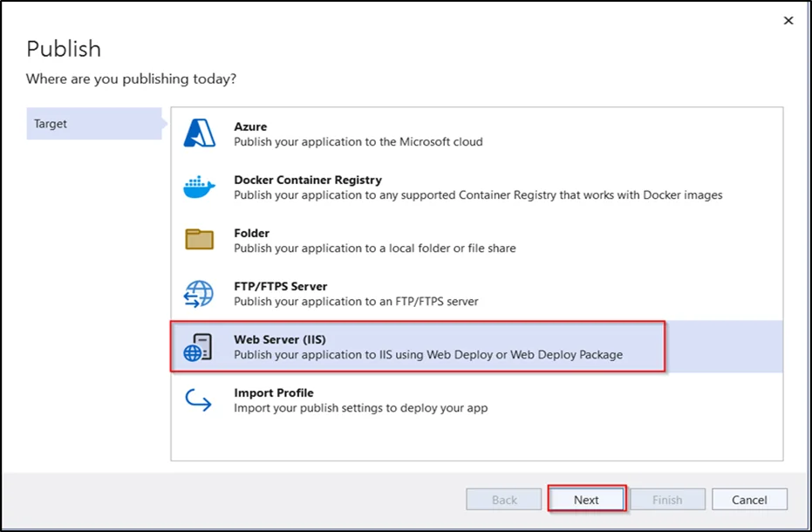
Task: Select the Import Profile title
Action: [x=273, y=392]
